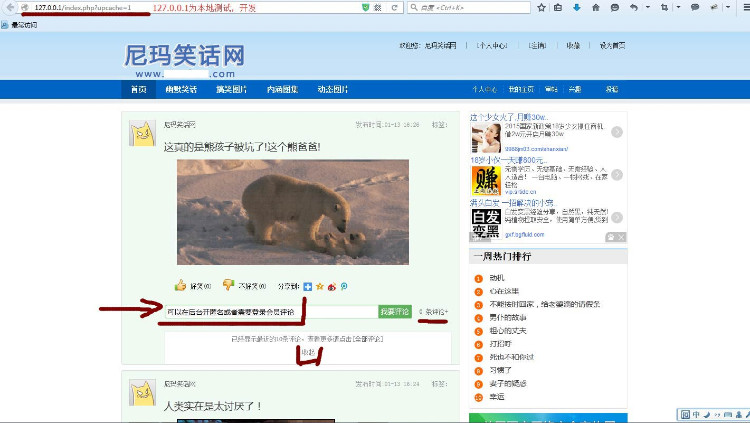Viewport: 750px width, 423px height.
Task: Click the 中 input method icon in tray
Action: [x=696, y=415]
